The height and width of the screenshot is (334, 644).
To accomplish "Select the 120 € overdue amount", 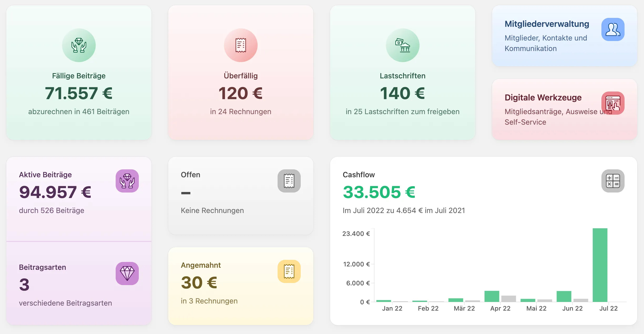I will coord(241,93).
